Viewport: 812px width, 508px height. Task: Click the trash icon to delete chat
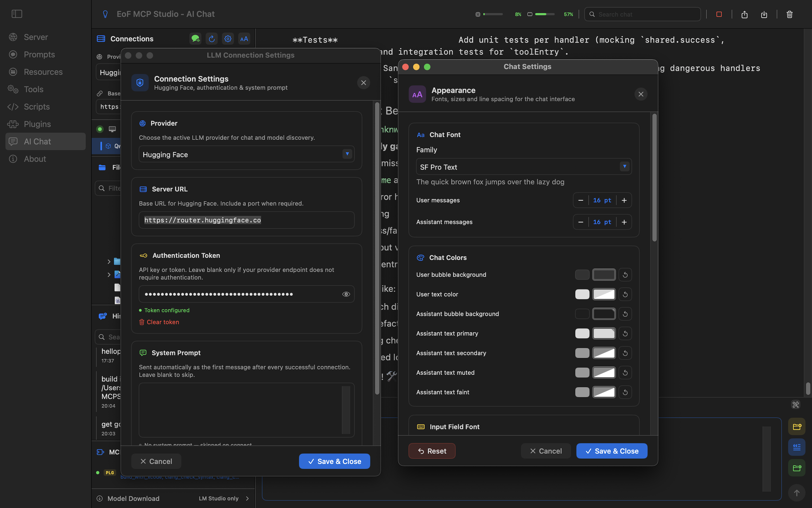(x=789, y=14)
